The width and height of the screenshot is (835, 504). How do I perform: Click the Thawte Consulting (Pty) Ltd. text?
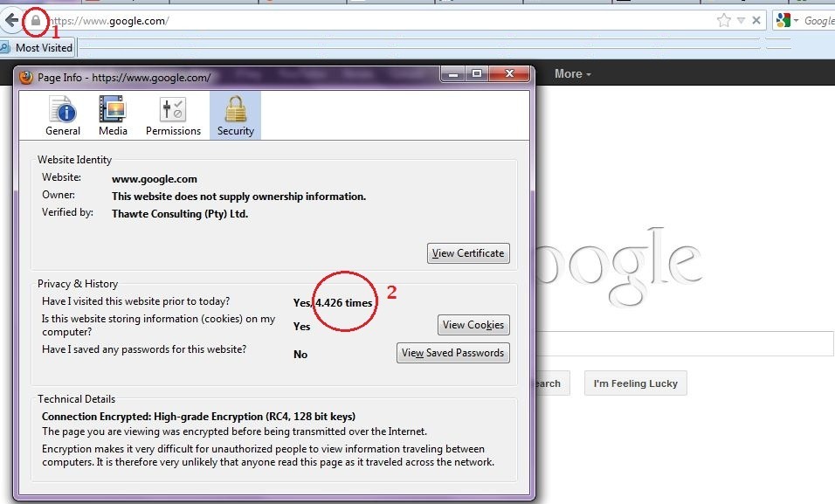pyautogui.click(x=180, y=214)
